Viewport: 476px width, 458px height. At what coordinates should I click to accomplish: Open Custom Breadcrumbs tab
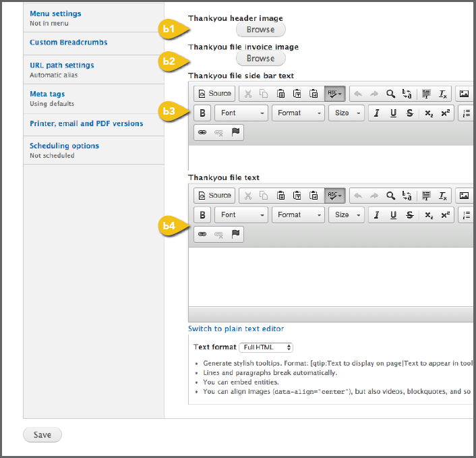(x=94, y=43)
